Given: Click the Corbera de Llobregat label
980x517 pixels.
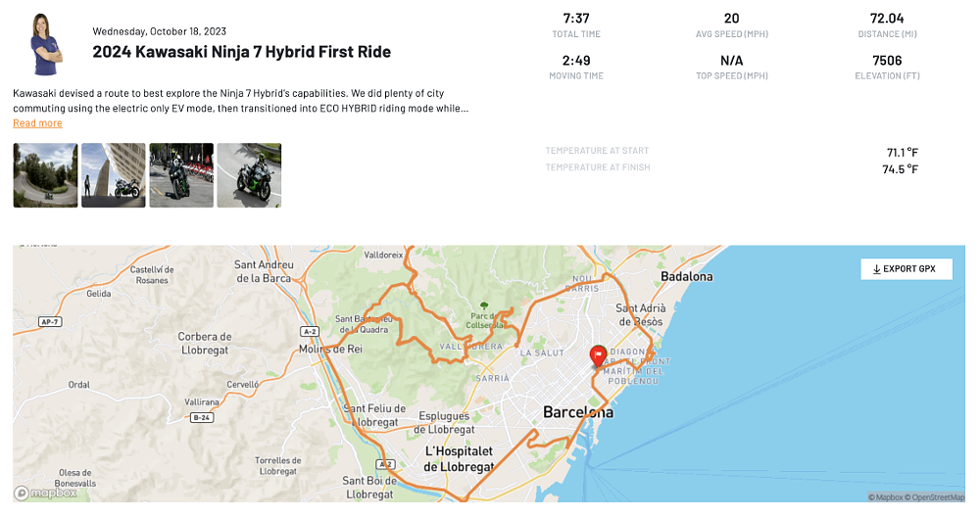Looking at the screenshot, I should (205, 344).
